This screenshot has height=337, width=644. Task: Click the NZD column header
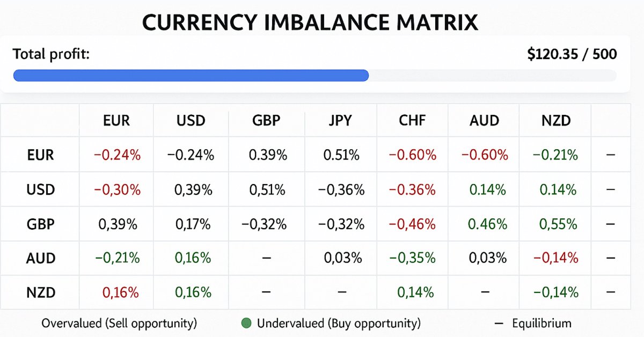coord(555,121)
